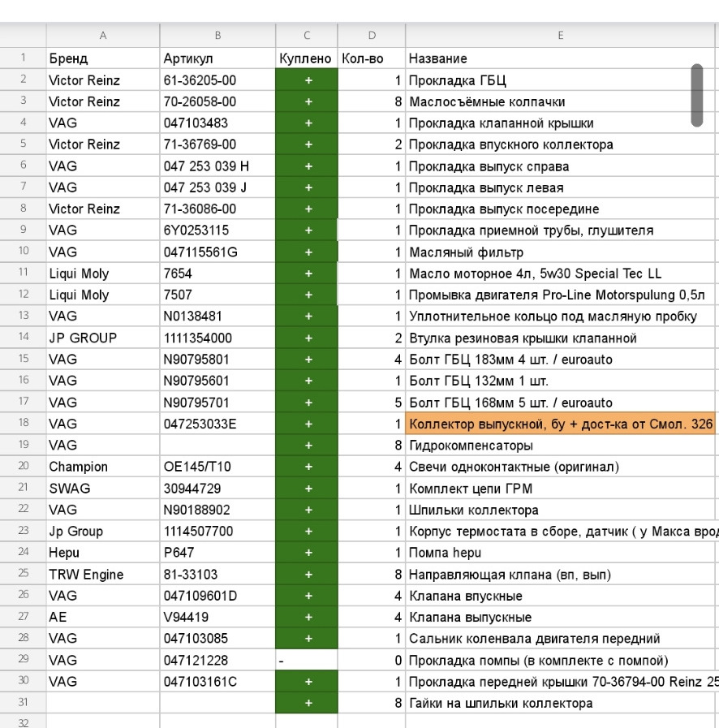The height and width of the screenshot is (728, 719).
Task: Click article 047103161C cell
Action: (217, 682)
